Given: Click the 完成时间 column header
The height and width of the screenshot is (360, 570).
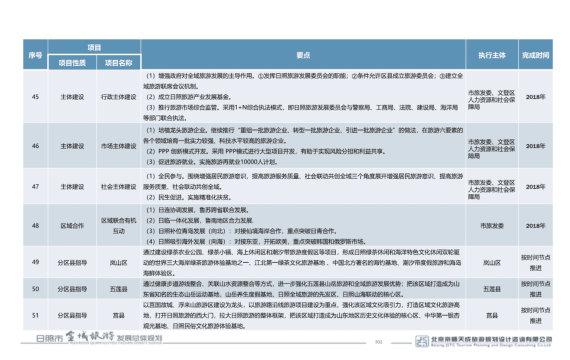Looking at the screenshot, I should [x=535, y=55].
